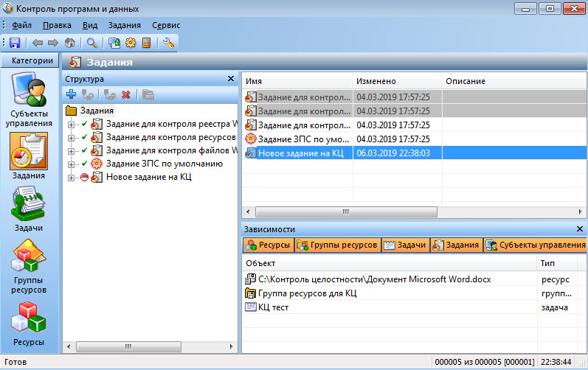
Task: Click the calculator toolbar icon
Action: coord(146,43)
